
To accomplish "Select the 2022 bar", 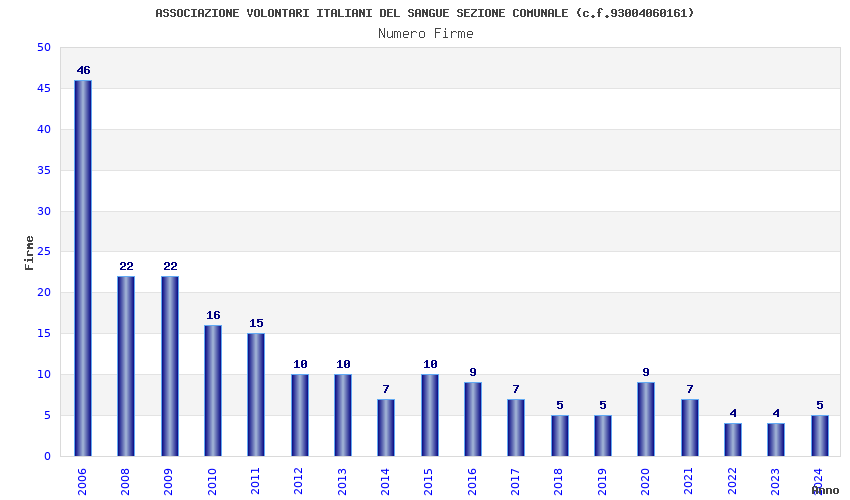I will 733,440.
